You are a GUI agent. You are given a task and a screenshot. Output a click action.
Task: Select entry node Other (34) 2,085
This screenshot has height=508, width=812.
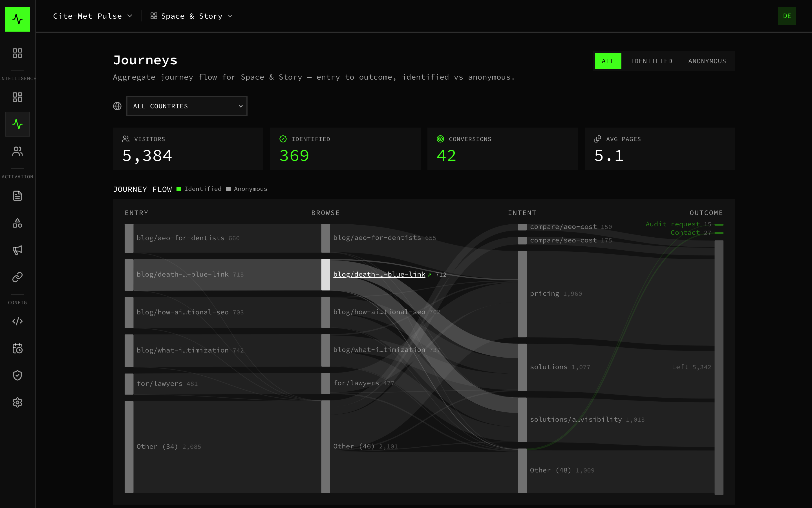pos(129,447)
